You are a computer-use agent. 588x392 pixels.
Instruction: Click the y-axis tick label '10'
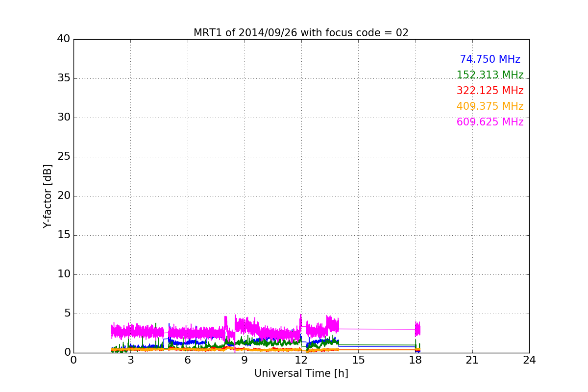click(x=64, y=274)
